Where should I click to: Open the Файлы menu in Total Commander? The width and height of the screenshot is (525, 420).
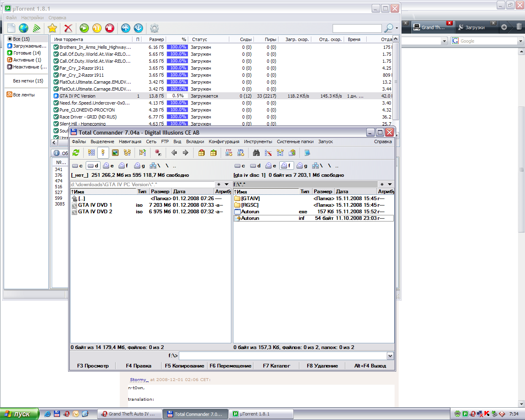pos(79,142)
